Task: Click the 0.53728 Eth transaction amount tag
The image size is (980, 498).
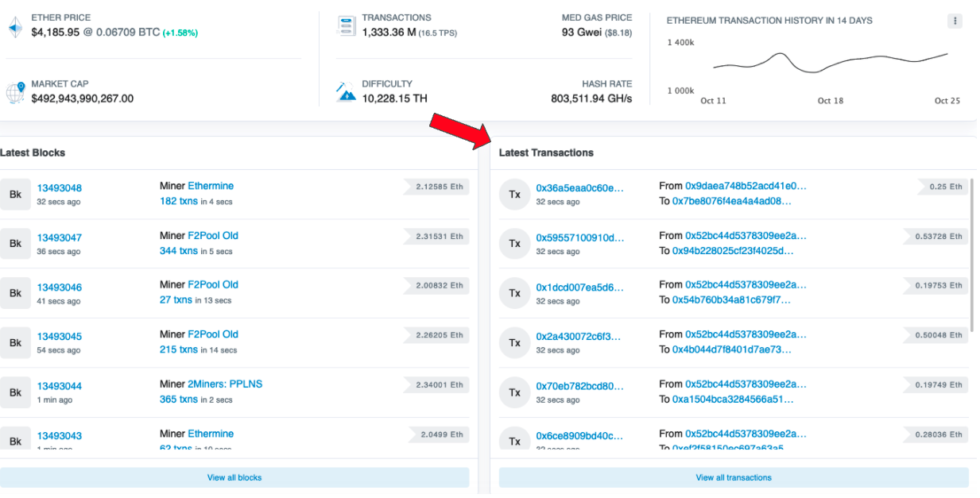Action: tap(936, 236)
